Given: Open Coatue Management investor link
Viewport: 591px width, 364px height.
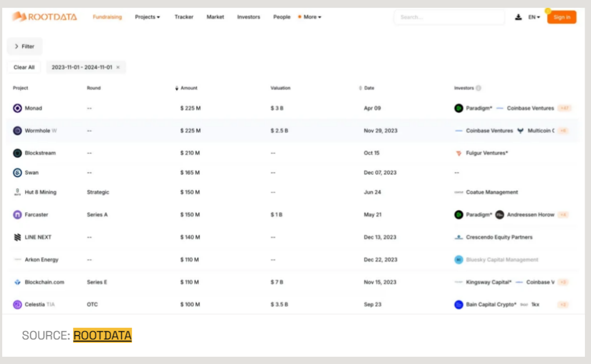Looking at the screenshot, I should click(x=492, y=192).
